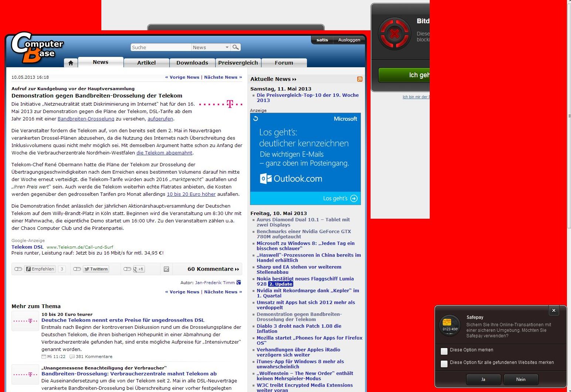Click Ja in Safepay popup
The width and height of the screenshot is (571, 392).
483,379
